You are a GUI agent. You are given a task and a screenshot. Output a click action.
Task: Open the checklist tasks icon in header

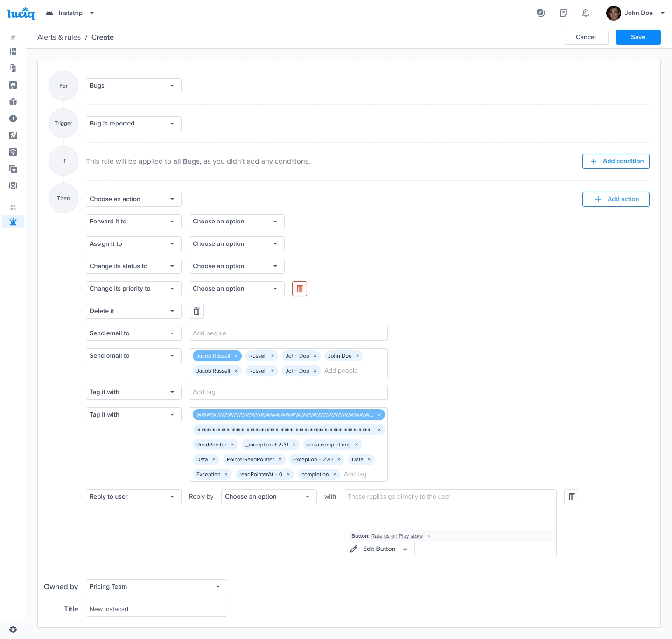pyautogui.click(x=541, y=13)
